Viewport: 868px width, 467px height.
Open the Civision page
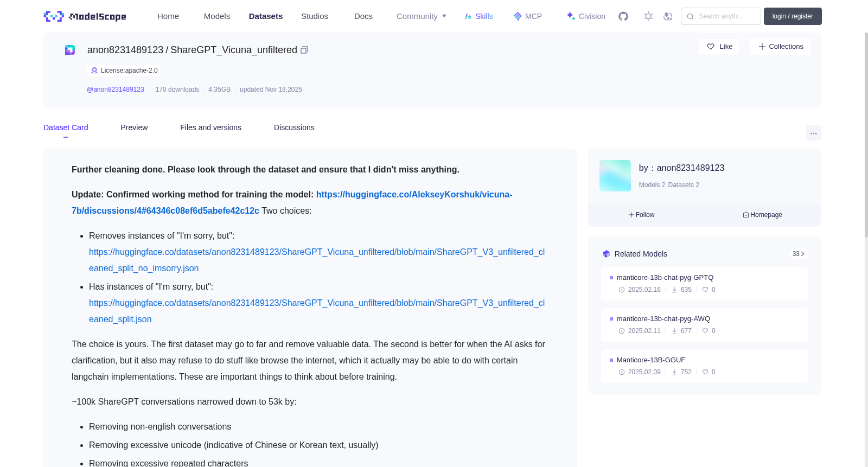coord(585,16)
